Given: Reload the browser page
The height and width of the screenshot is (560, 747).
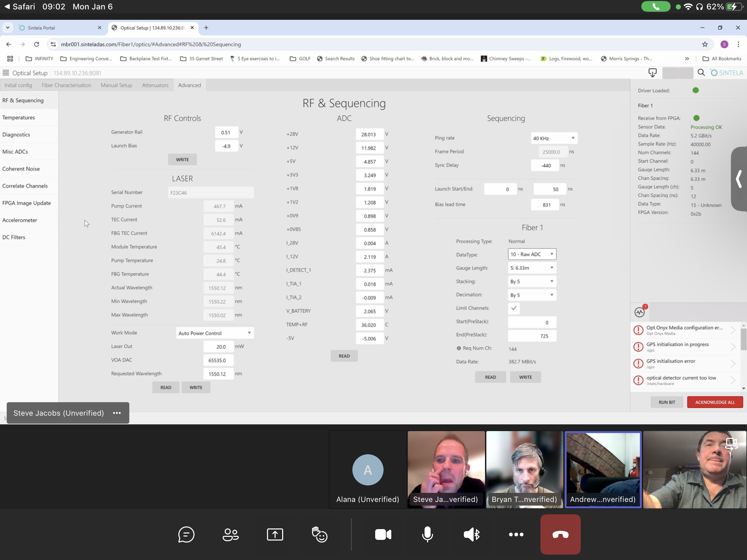Looking at the screenshot, I should click(x=37, y=44).
